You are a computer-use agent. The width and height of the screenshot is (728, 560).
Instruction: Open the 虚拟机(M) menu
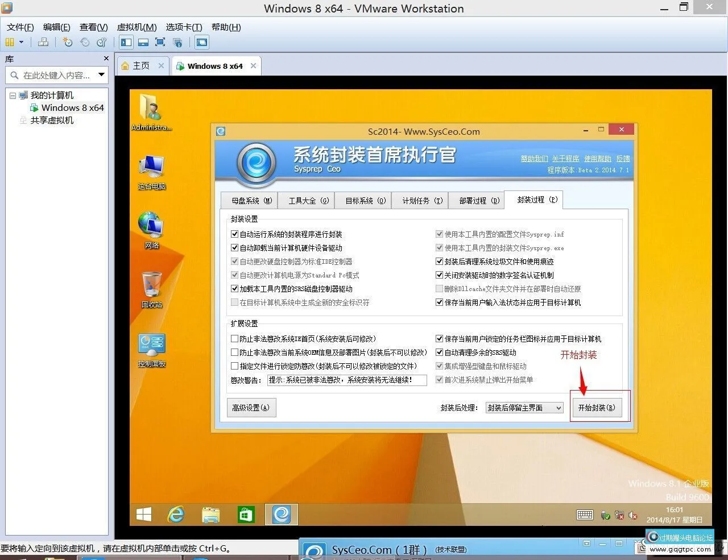click(136, 27)
